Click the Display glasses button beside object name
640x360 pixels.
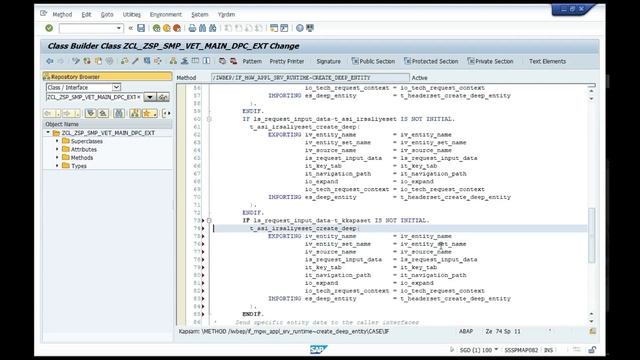(163, 97)
